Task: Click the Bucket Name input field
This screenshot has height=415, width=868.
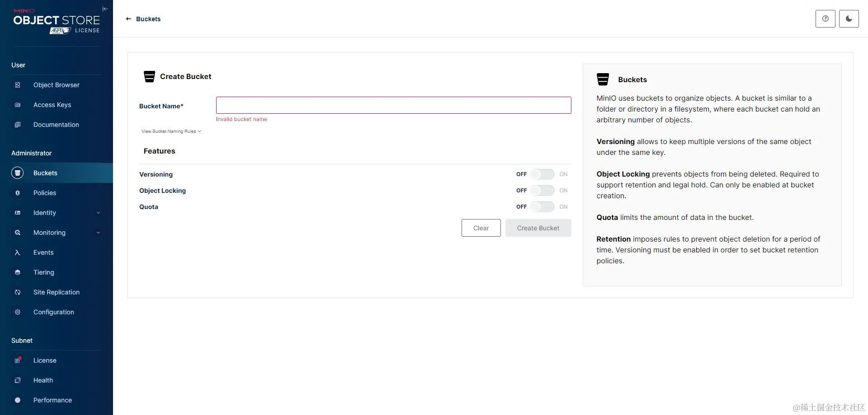Action: coord(393,105)
